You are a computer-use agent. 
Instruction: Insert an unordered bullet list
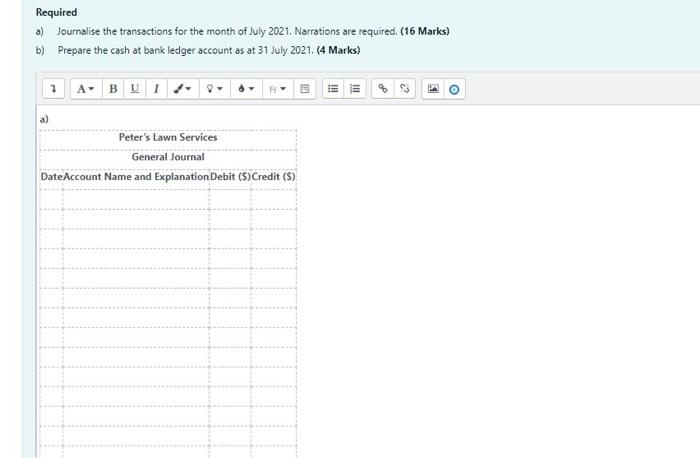click(x=333, y=89)
